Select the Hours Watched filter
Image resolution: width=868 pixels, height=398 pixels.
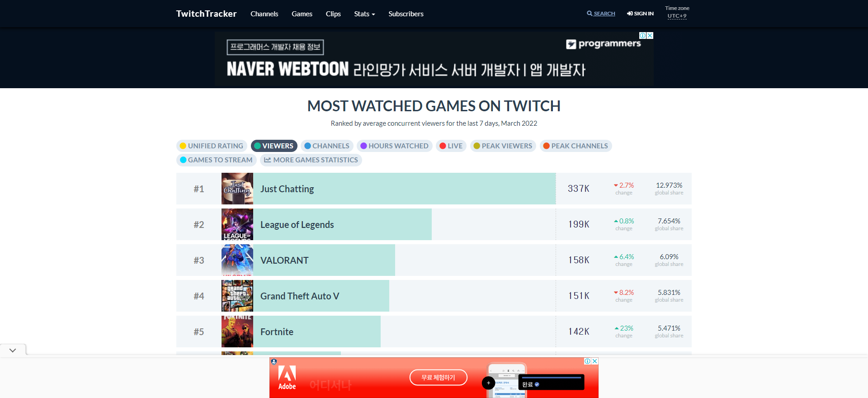click(395, 146)
